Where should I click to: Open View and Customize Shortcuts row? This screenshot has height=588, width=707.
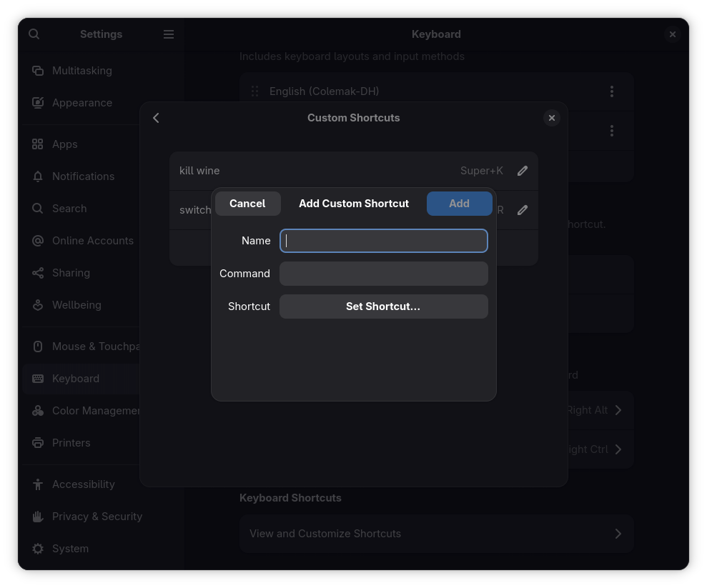click(437, 534)
